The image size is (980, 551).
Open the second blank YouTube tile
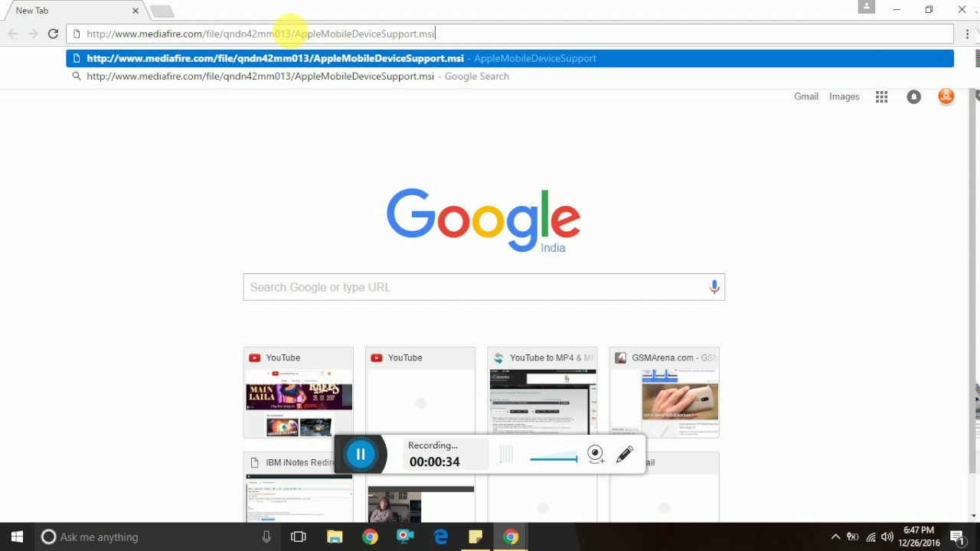point(420,393)
